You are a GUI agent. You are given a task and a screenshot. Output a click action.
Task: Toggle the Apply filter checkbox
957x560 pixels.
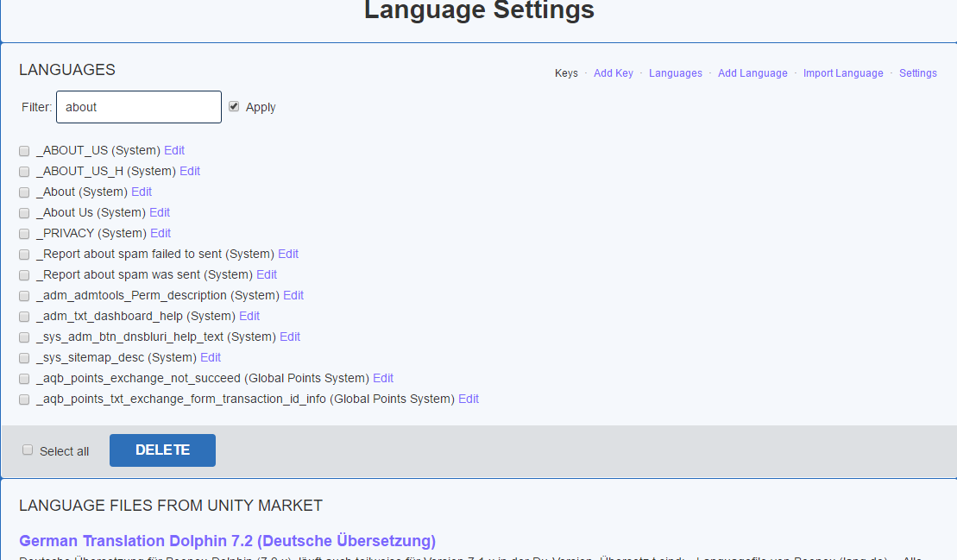click(234, 106)
